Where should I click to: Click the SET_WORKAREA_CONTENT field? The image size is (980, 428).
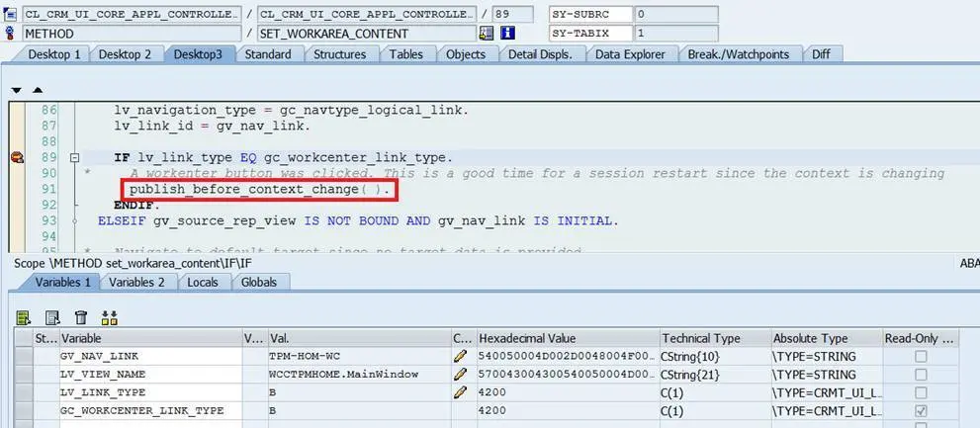click(x=366, y=34)
